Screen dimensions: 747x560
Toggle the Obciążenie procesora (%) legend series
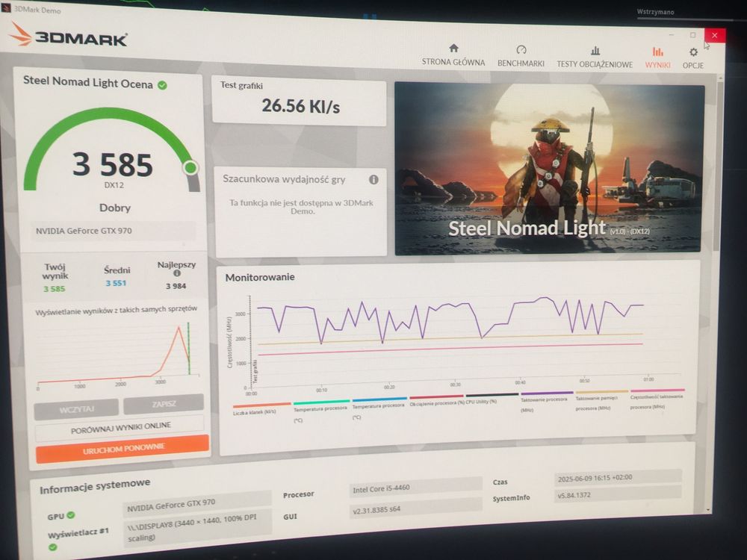(436, 400)
